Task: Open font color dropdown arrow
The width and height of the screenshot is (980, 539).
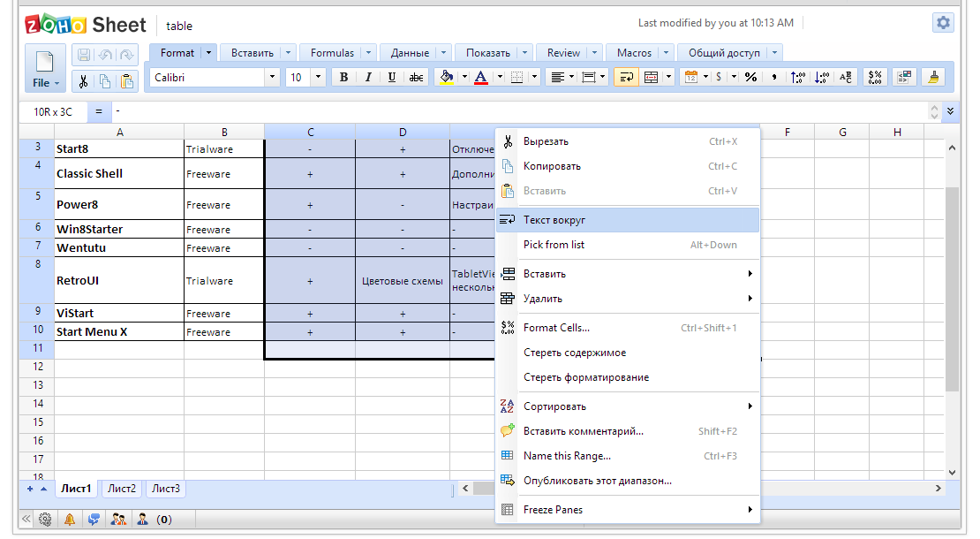Action: tap(500, 77)
